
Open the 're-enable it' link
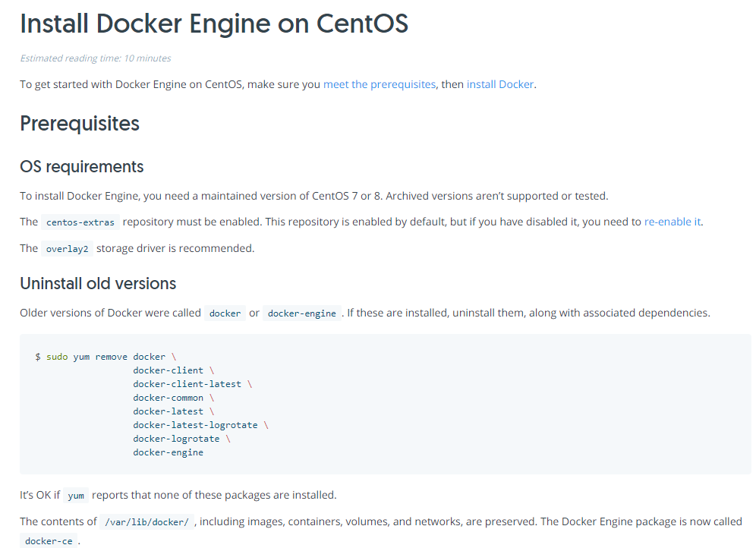(x=673, y=222)
